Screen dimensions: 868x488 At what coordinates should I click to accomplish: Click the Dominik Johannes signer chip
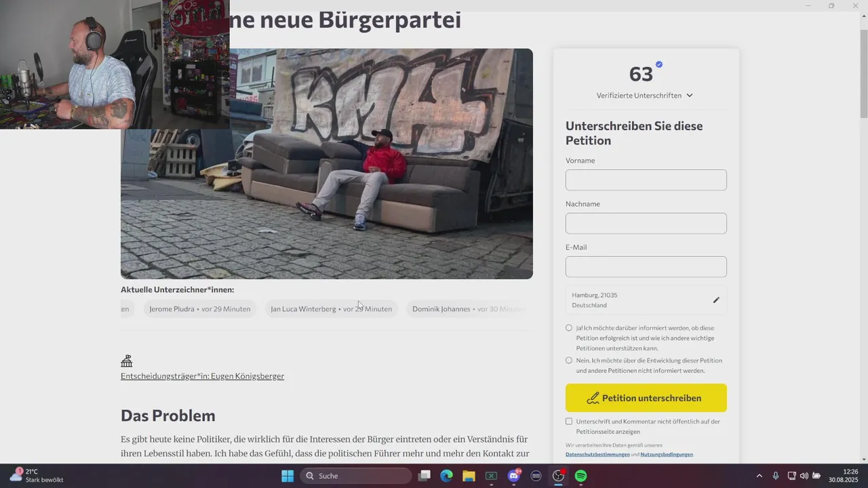coord(469,309)
